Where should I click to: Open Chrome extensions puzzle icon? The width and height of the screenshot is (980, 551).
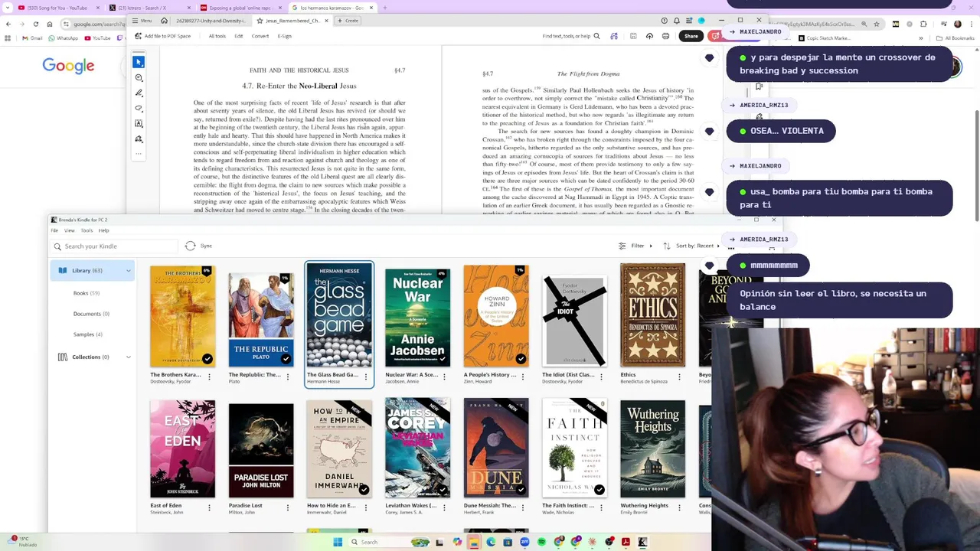[925, 24]
